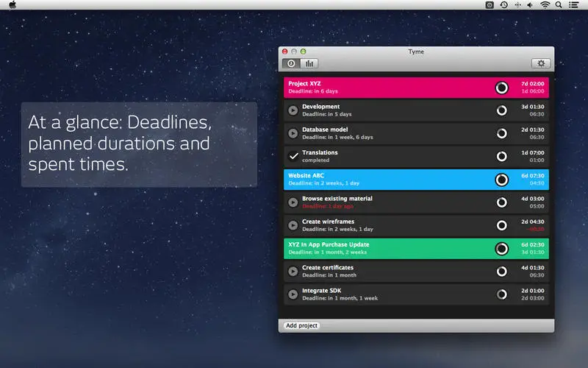588x368 pixels.
Task: Select the Create certificates task name
Action: (x=328, y=268)
